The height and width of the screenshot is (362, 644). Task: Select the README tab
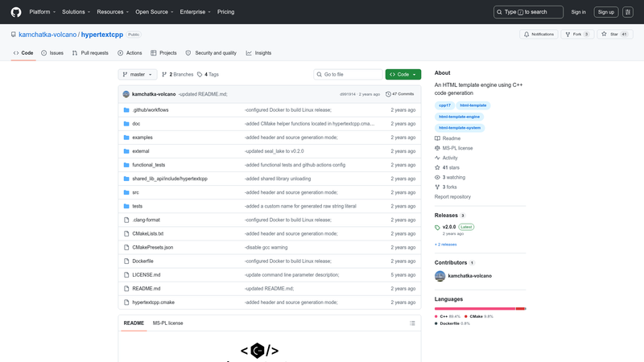pos(134,323)
